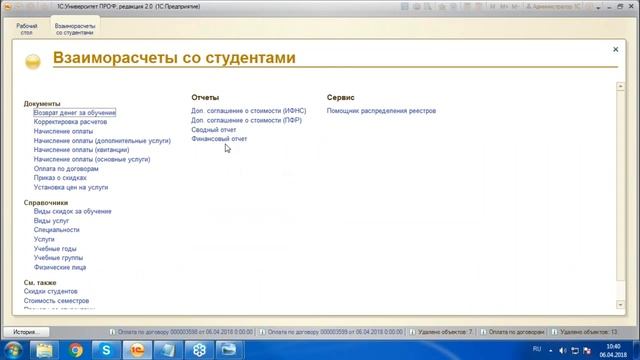Select Взаиморасчеты со студентами tab

click(75, 29)
